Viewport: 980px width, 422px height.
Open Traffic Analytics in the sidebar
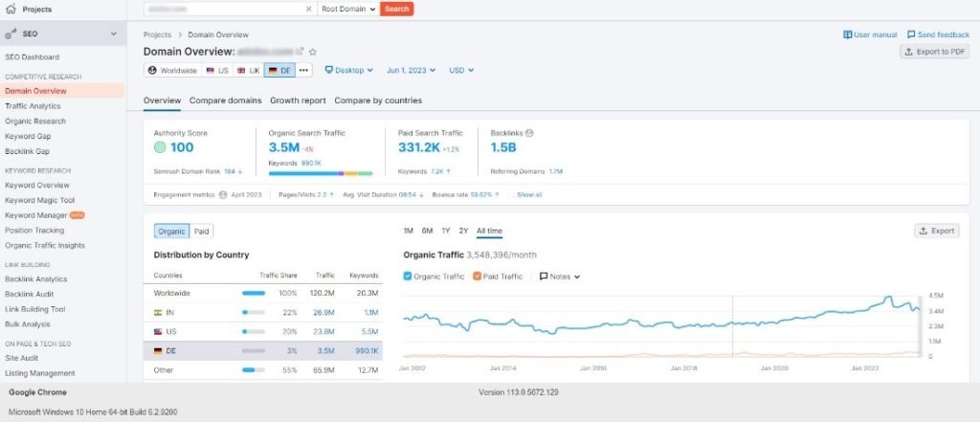(x=33, y=106)
